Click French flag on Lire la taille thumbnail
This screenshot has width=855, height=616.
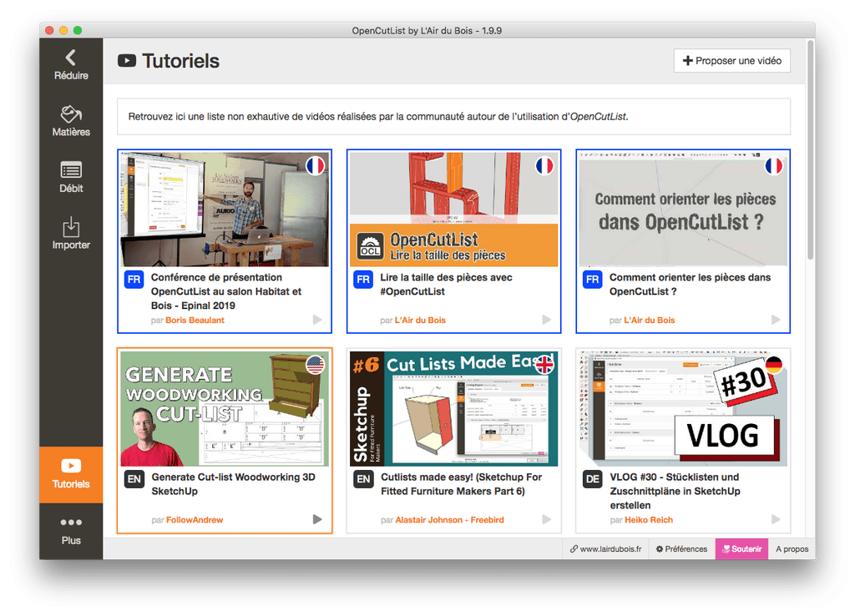pos(544,166)
